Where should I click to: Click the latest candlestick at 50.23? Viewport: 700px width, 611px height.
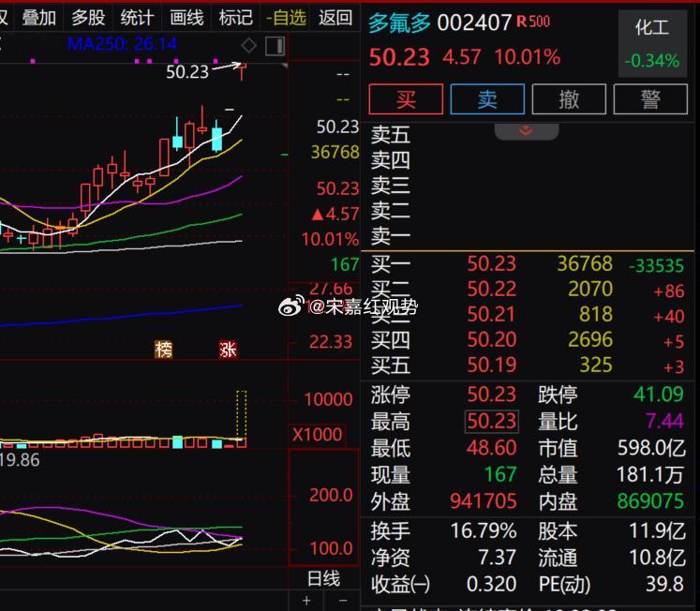[x=242, y=72]
